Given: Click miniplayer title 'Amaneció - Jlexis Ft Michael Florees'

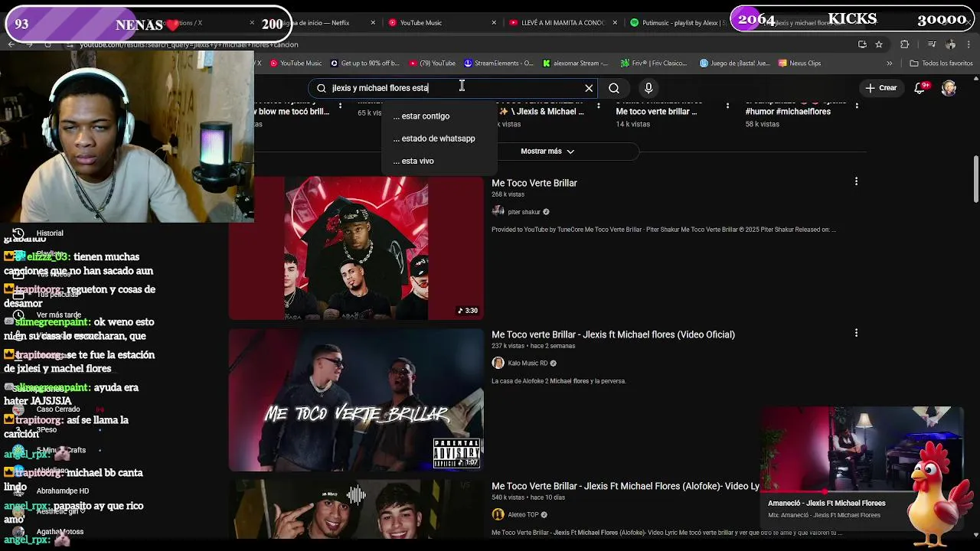Looking at the screenshot, I should (x=827, y=504).
